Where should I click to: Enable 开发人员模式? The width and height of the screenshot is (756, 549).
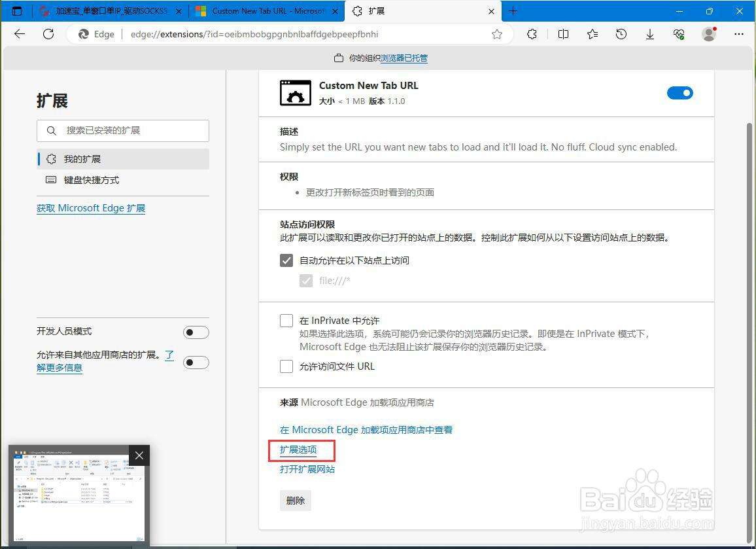click(x=196, y=332)
